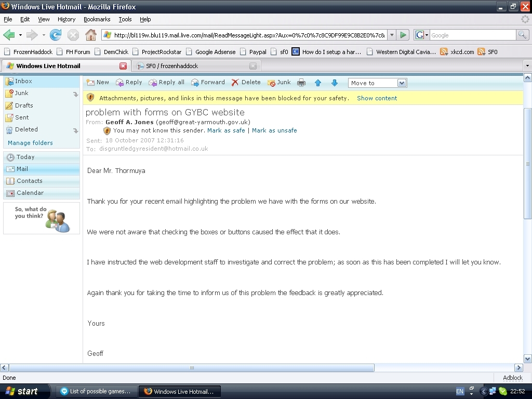Mark message as Junk from toolbar
Screen dimensions: 532x399
point(279,82)
